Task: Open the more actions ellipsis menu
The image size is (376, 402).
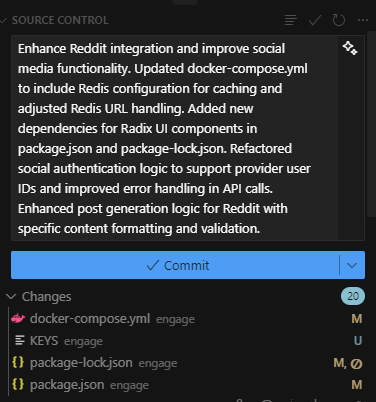Action: [363, 20]
